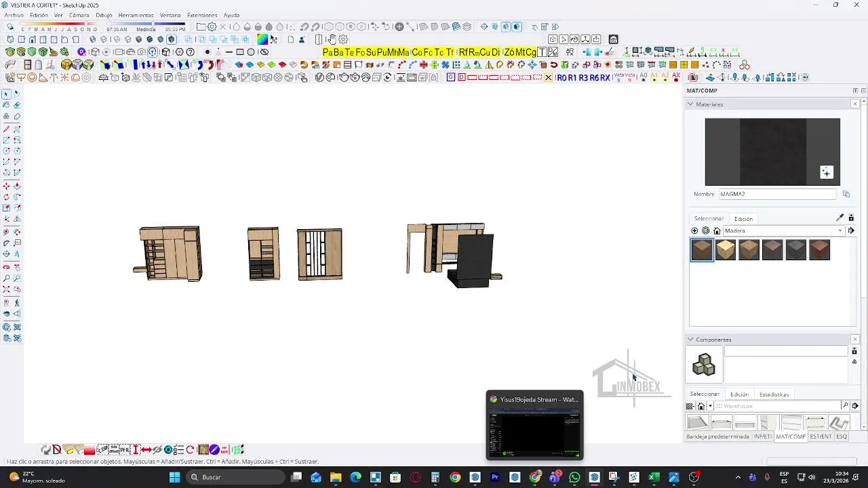
Task: Click the Nombre field showing MAGMA2
Action: (x=777, y=194)
